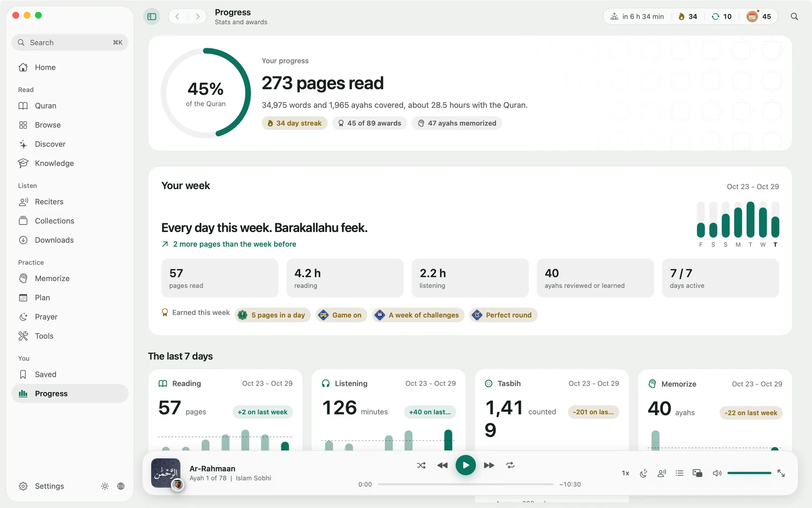Open the 'Game on' award badge

341,315
